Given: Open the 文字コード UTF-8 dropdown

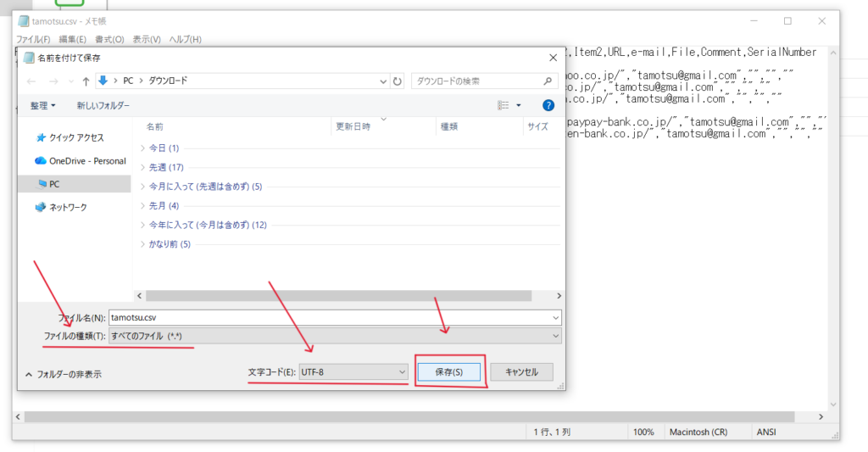Looking at the screenshot, I should [353, 371].
